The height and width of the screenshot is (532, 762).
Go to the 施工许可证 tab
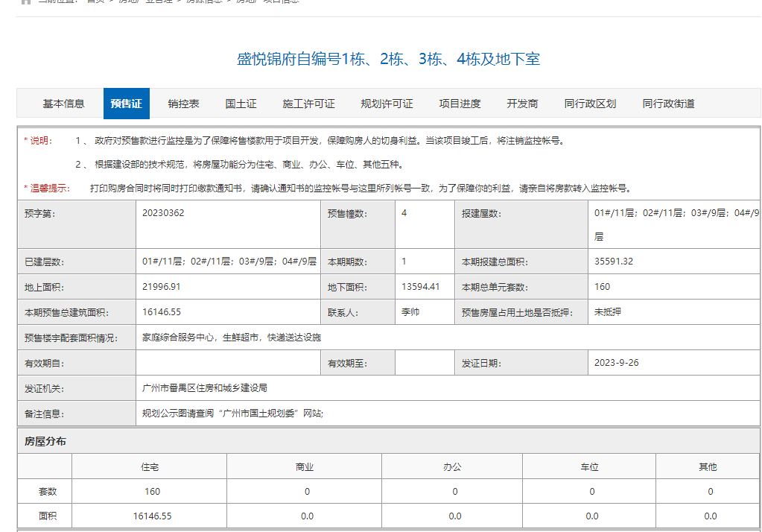tap(308, 104)
